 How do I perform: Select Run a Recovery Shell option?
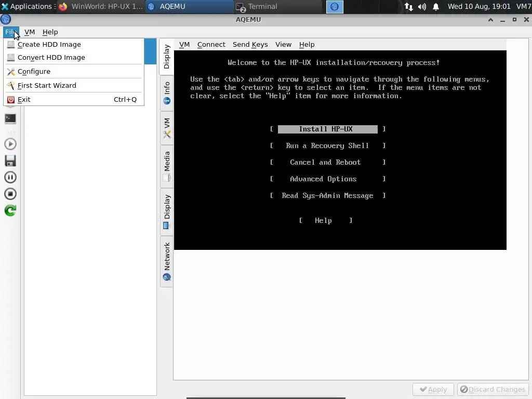[x=327, y=145]
